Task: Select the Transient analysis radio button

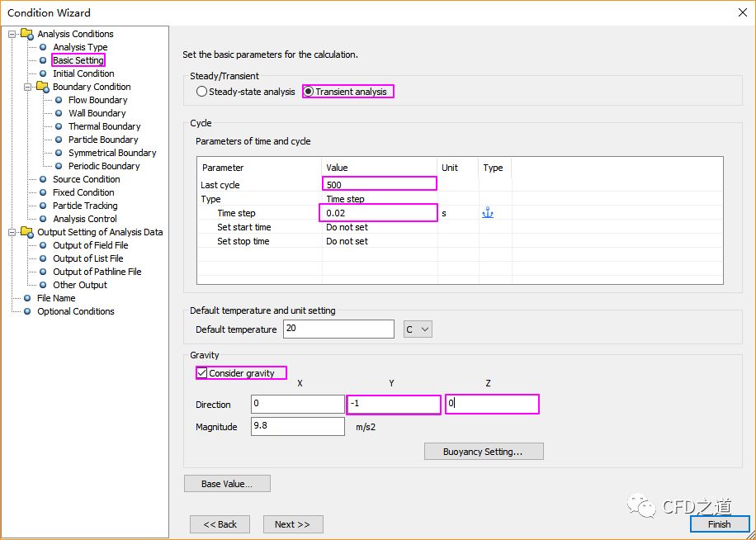Action: (x=309, y=92)
